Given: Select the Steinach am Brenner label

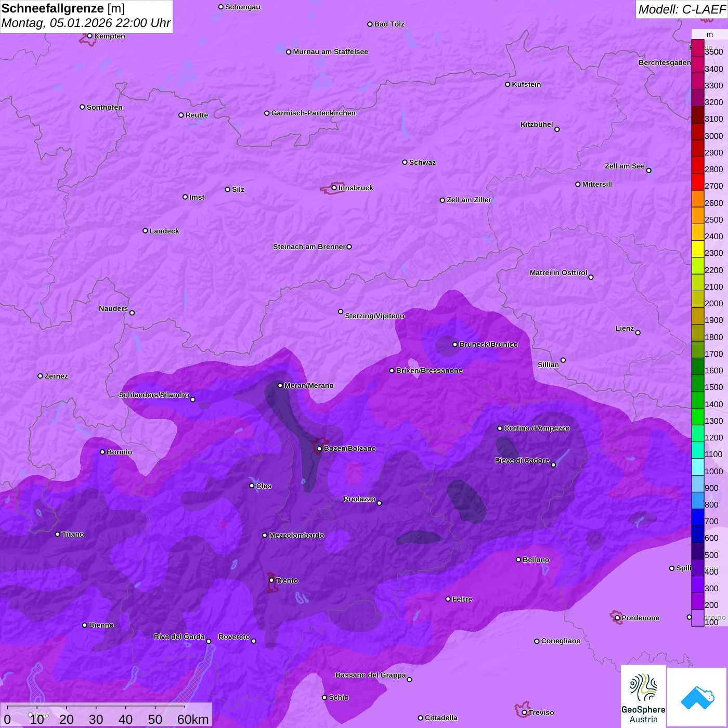Looking at the screenshot, I should pyautogui.click(x=309, y=246).
